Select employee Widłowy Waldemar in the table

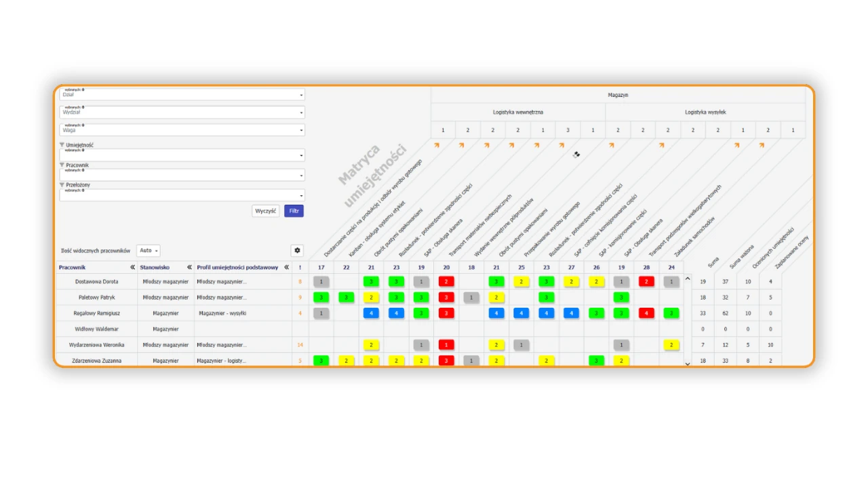96,329
